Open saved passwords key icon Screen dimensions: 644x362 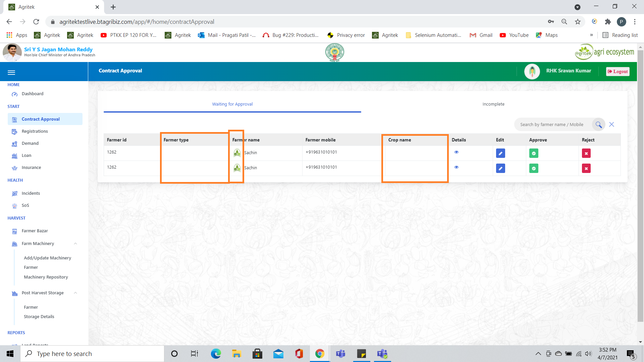click(x=551, y=22)
